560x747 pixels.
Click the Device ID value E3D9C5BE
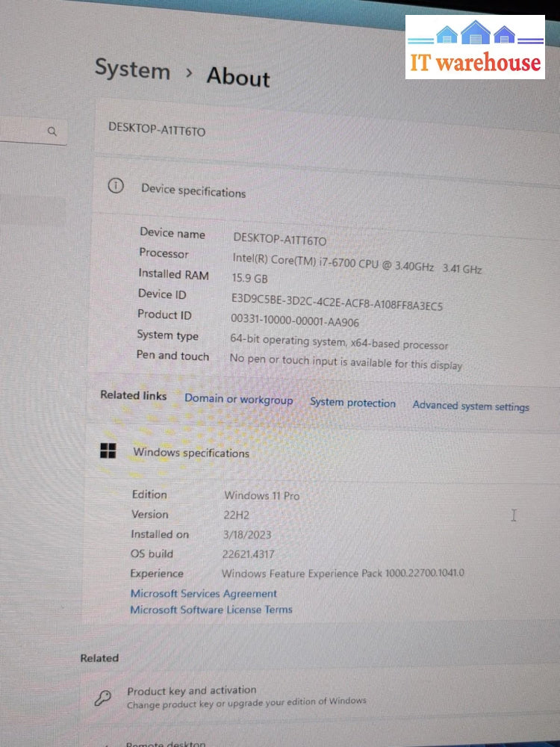pyautogui.click(x=337, y=302)
